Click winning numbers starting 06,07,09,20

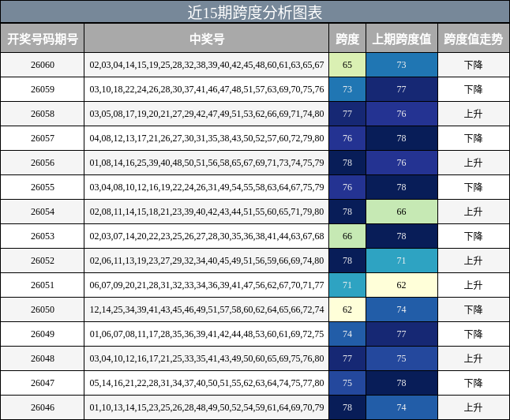coord(207,285)
